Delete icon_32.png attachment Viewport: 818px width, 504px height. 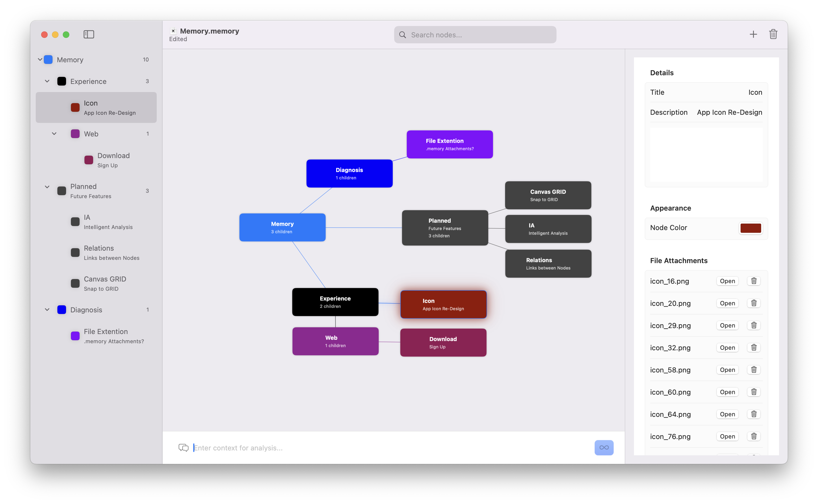tap(754, 347)
